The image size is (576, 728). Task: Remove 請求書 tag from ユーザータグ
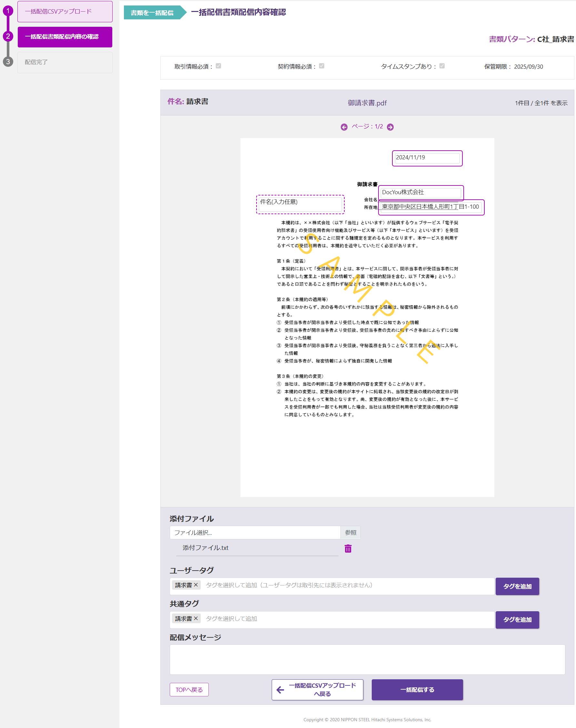pyautogui.click(x=196, y=585)
